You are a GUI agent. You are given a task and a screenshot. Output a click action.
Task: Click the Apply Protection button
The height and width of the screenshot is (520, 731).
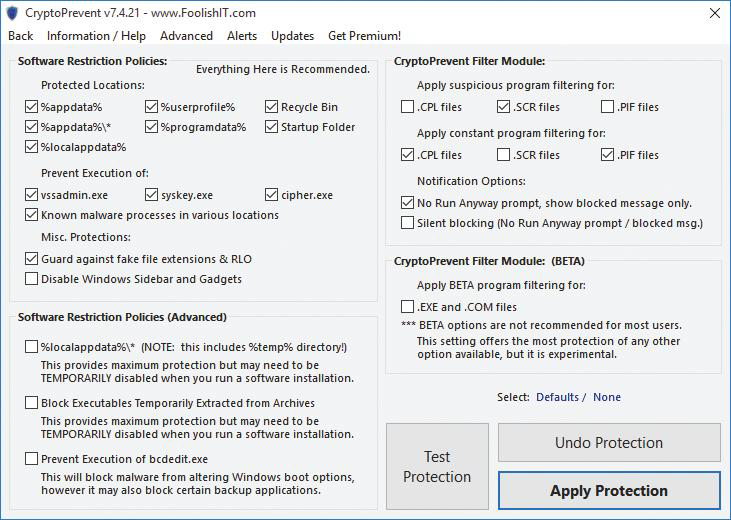(x=608, y=491)
